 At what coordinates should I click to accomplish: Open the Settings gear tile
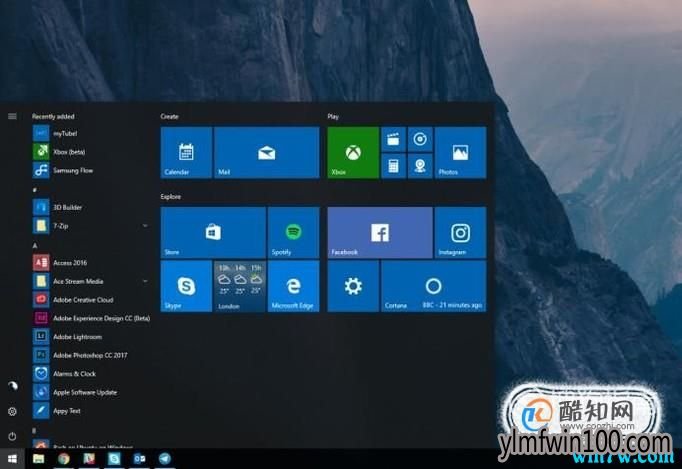(353, 286)
